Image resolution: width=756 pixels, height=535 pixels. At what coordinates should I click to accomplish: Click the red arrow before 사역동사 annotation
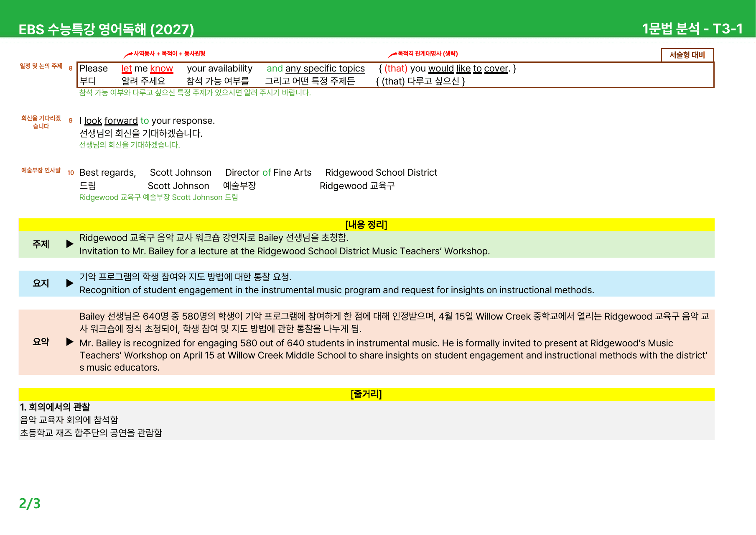[128, 55]
